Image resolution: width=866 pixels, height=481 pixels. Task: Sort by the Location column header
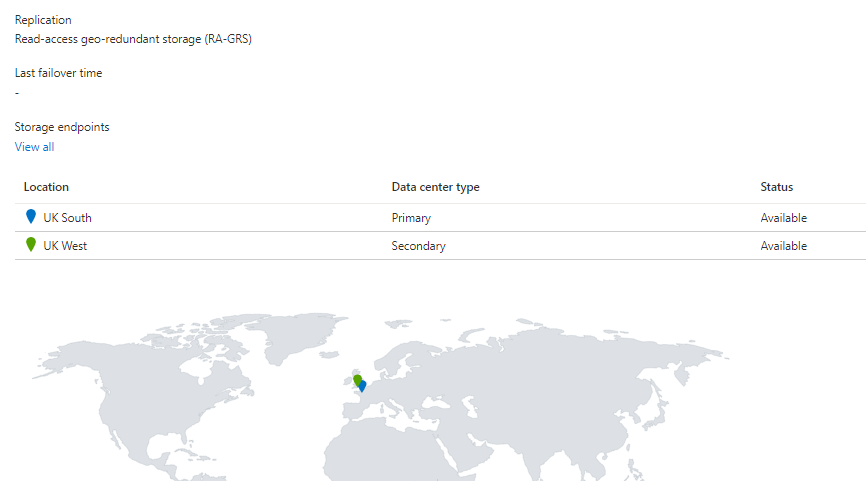46,187
